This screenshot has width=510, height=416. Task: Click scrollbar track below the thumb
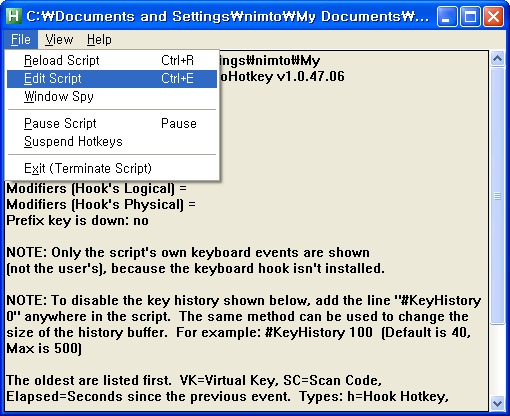pyautogui.click(x=497, y=360)
